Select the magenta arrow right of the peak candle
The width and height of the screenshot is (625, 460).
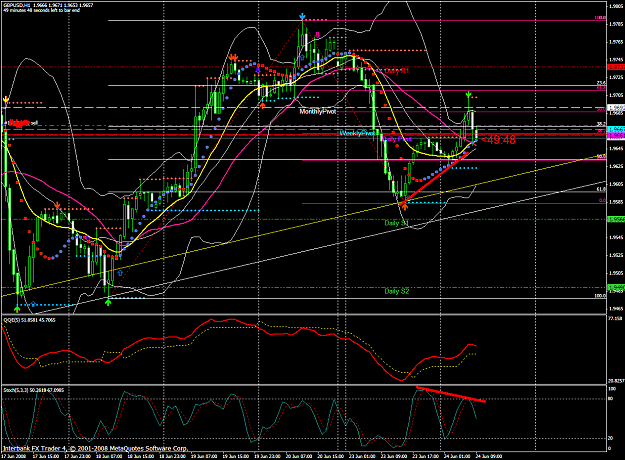click(318, 35)
